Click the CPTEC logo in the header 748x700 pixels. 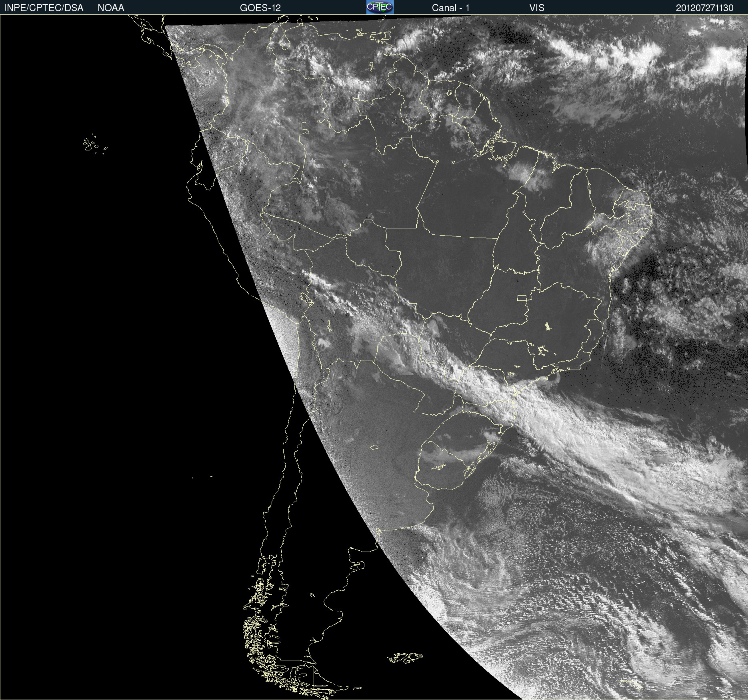[380, 7]
